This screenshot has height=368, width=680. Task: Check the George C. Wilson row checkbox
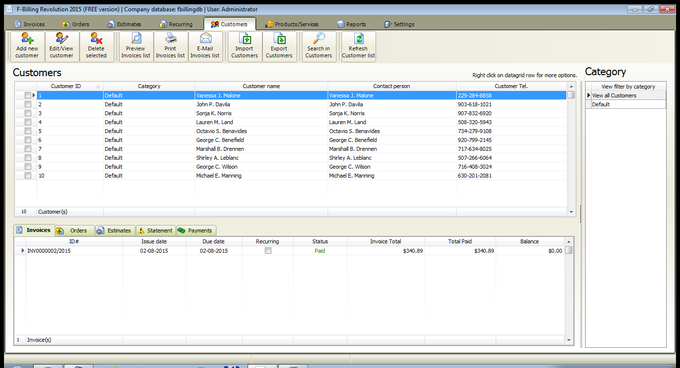(28, 166)
